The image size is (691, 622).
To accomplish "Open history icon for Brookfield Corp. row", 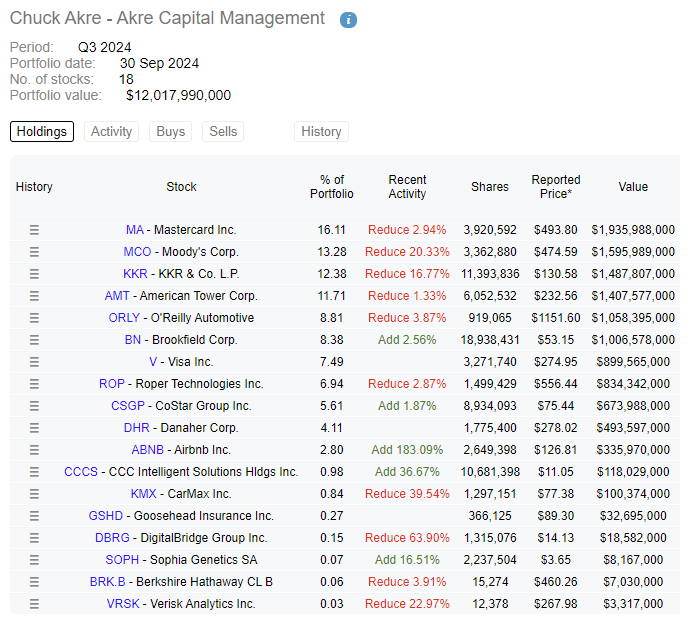I will click(34, 340).
